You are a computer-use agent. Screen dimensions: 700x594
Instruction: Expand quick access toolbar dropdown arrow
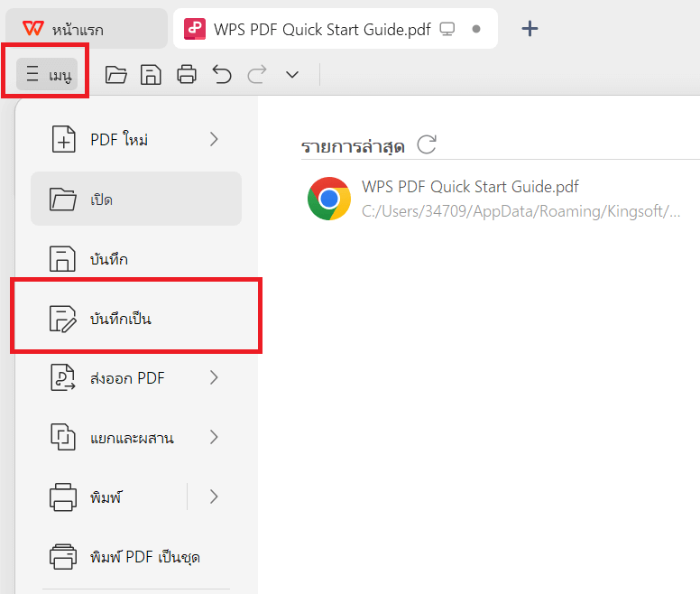pyautogui.click(x=292, y=75)
